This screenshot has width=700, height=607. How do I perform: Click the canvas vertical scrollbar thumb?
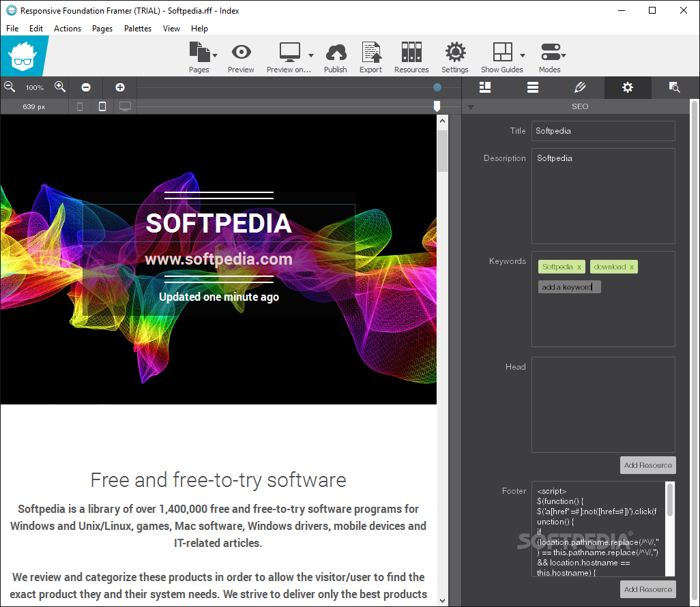442,151
